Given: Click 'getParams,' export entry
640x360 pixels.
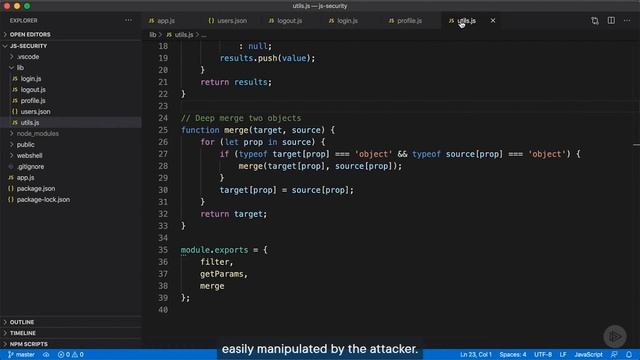Looking at the screenshot, I should point(224,274).
